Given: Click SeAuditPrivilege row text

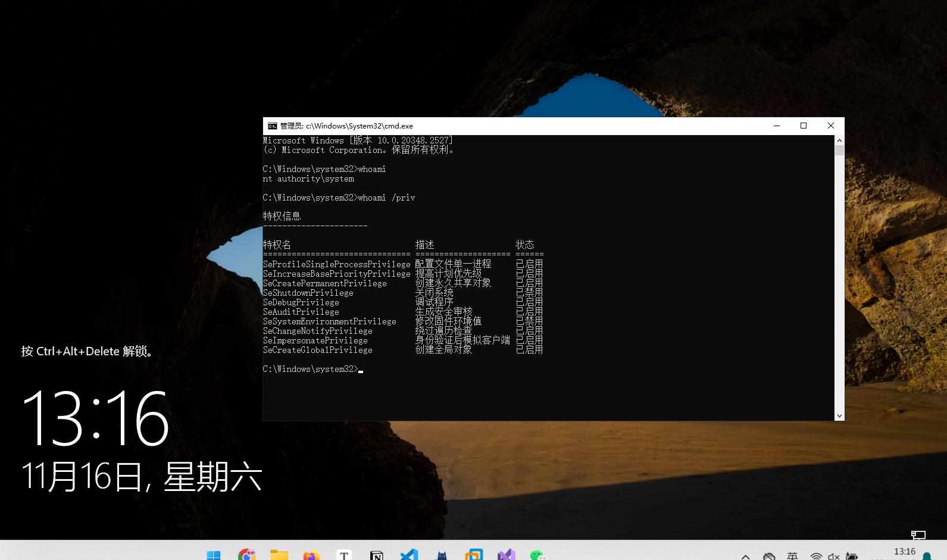Looking at the screenshot, I should pyautogui.click(x=301, y=312).
